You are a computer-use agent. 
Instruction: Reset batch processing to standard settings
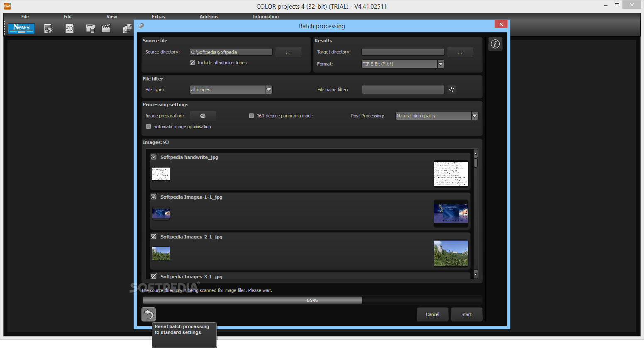pos(149,314)
